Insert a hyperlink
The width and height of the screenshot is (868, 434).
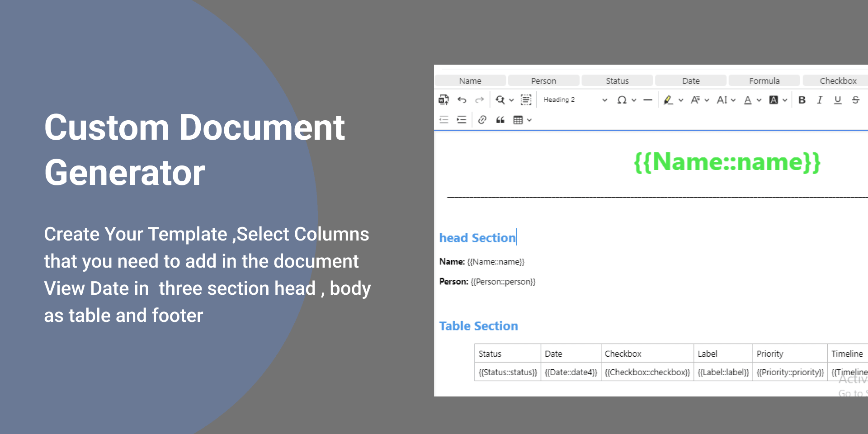pos(482,120)
